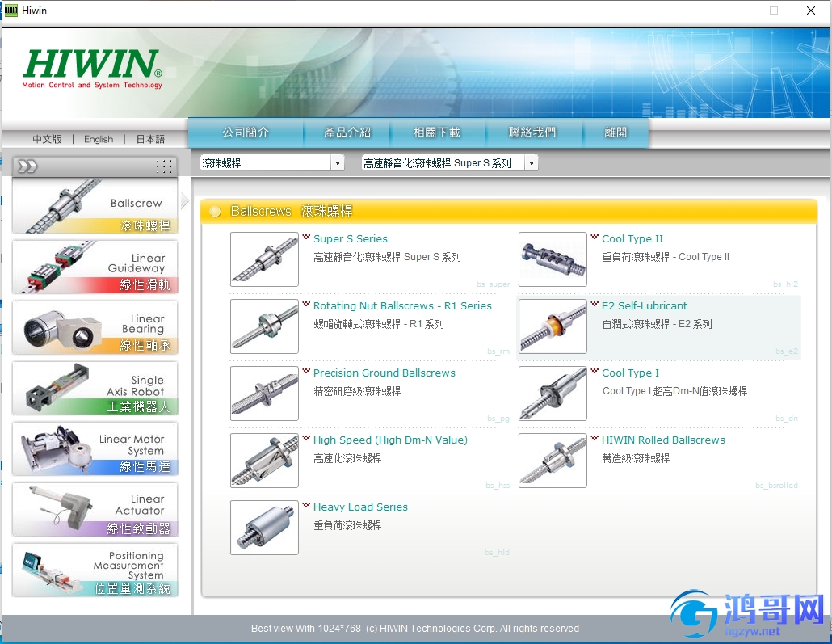Minimize the Hiwin window
This screenshot has height=644, width=832.
coord(737,11)
